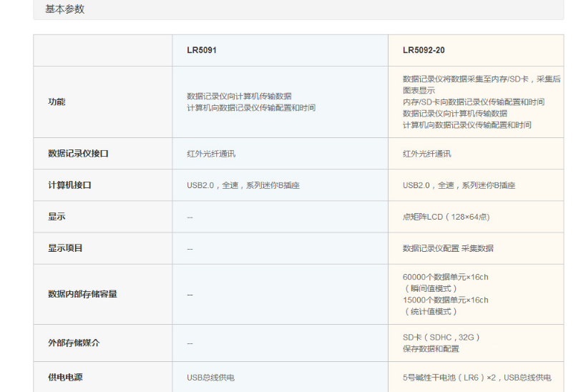The width and height of the screenshot is (581, 392).
Task: Click 红外光纤通讯 in the LR5092-20 column
Action: pyautogui.click(x=427, y=154)
